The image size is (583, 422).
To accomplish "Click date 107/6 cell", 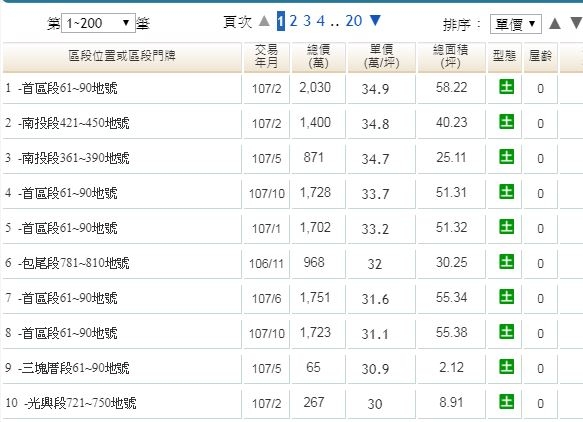I will [267, 299].
